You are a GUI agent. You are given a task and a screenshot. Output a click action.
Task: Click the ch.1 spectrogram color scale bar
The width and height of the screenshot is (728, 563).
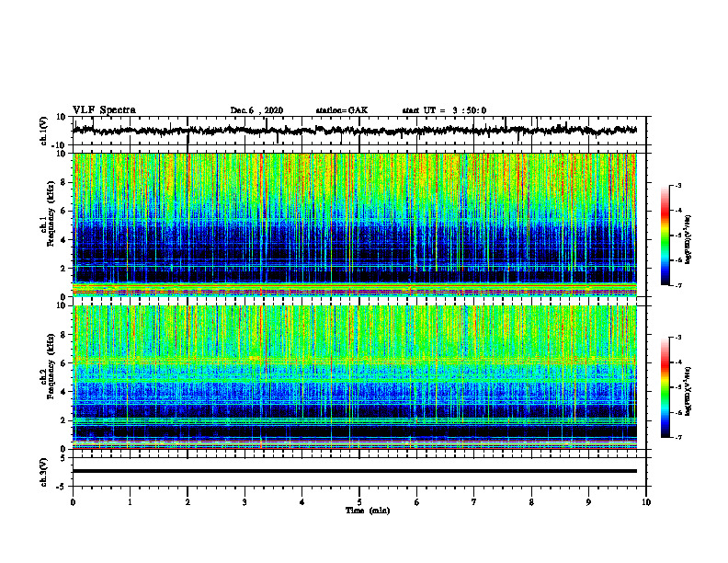pyautogui.click(x=665, y=236)
